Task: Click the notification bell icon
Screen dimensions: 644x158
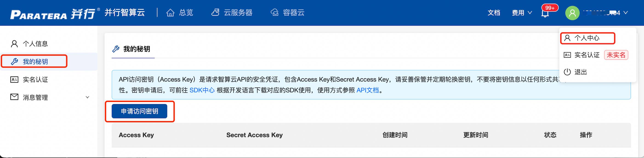Action: [x=545, y=13]
